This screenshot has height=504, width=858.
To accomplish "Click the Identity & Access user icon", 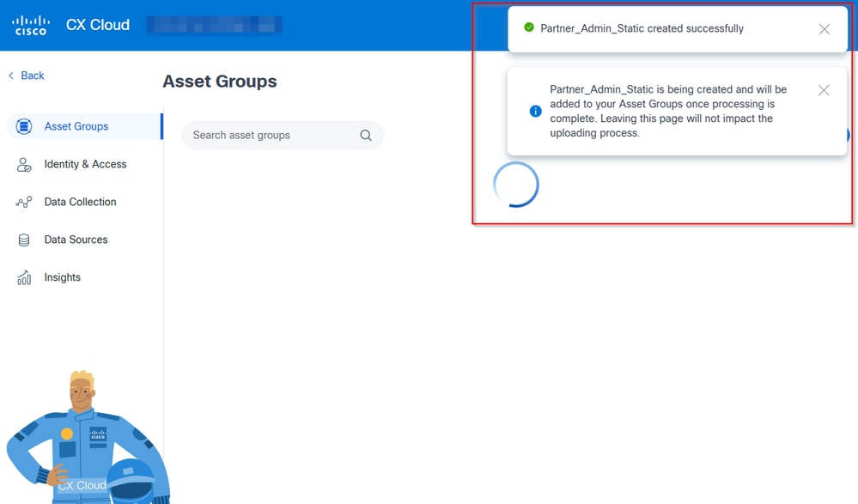I will [23, 164].
